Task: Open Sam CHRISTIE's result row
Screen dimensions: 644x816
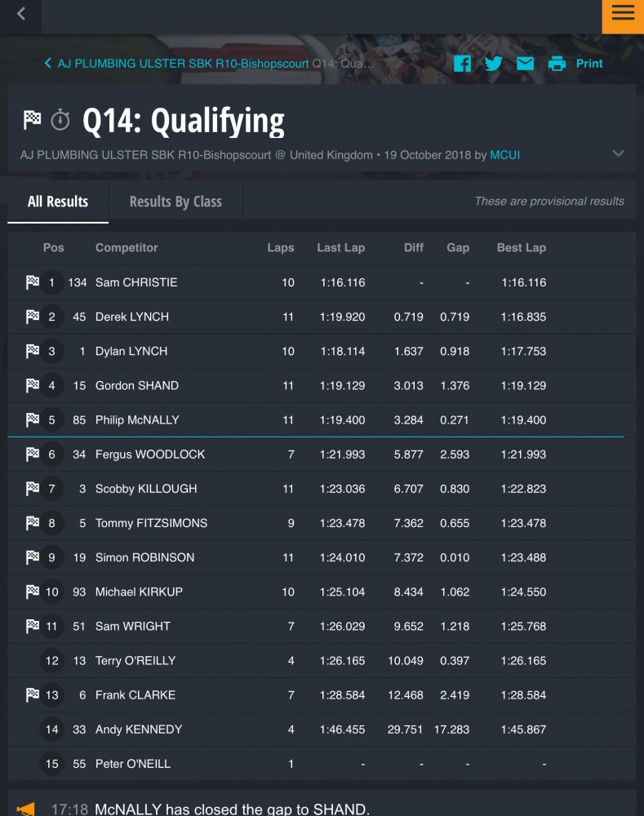Action: coord(322,282)
